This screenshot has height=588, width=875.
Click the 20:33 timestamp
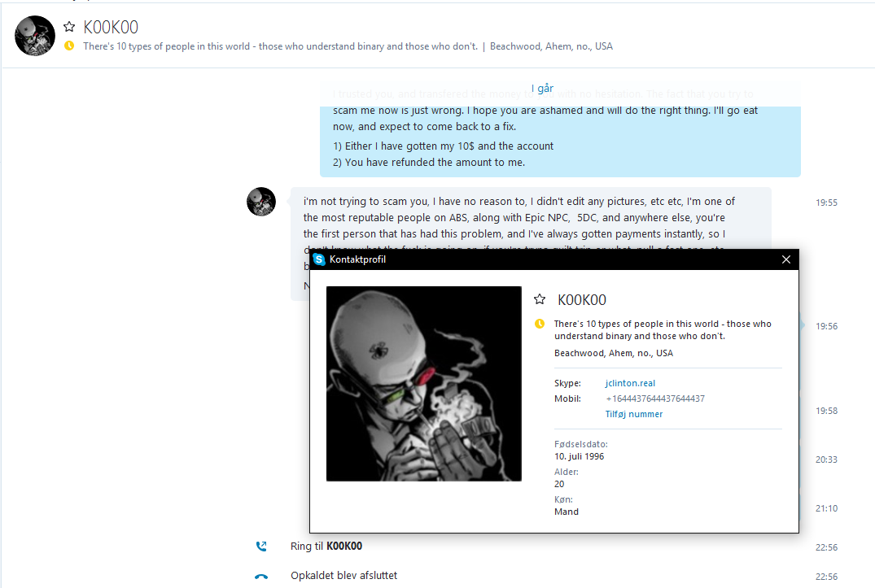pos(826,460)
